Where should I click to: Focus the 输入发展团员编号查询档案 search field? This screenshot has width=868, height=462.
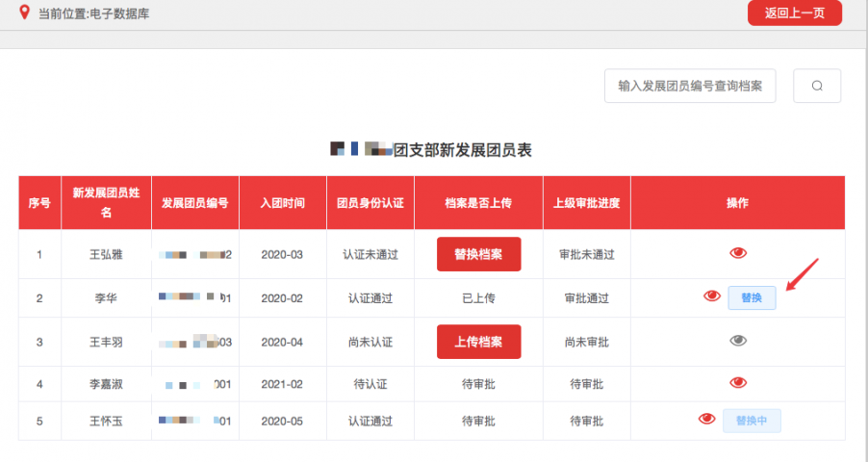690,86
